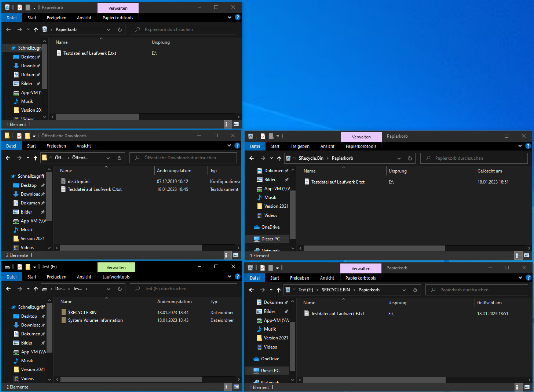Switch to large icons view in top-left Papierkorb window
The height and width of the screenshot is (392, 534).
[236, 124]
